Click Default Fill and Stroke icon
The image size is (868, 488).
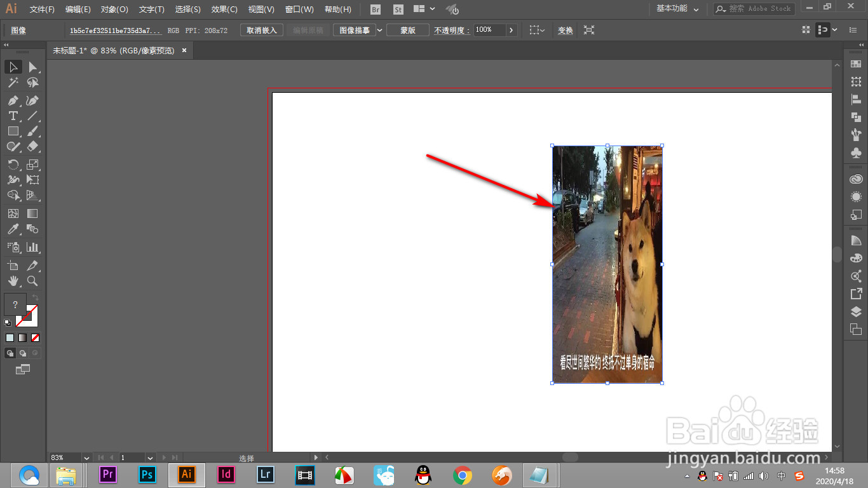tap(8, 323)
